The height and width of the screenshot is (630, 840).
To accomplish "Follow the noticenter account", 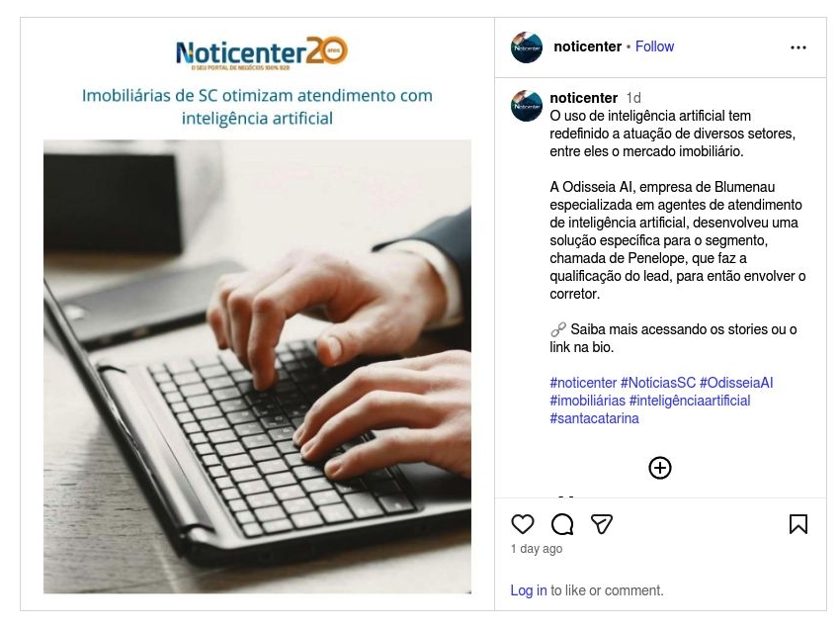I will click(x=654, y=46).
